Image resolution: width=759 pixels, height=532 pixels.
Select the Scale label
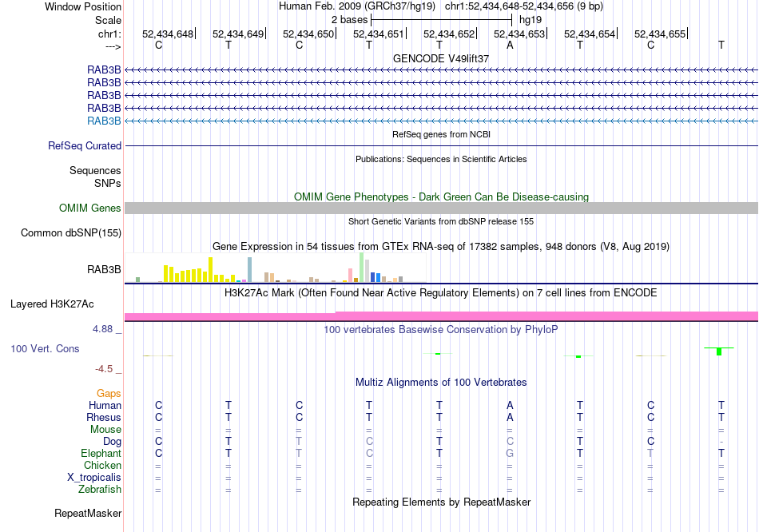coord(108,20)
